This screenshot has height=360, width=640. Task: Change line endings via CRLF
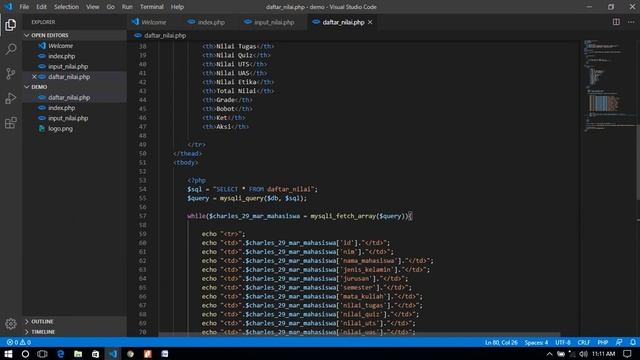coord(584,342)
